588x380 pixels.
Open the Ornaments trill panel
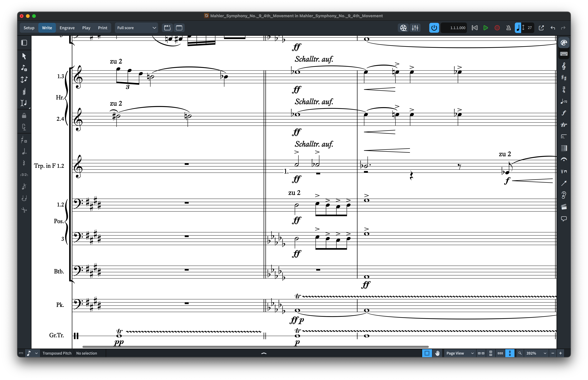(x=564, y=125)
